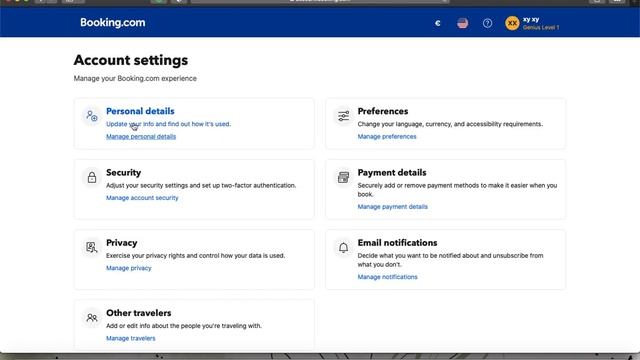Click the Email notifications bell icon

click(343, 247)
